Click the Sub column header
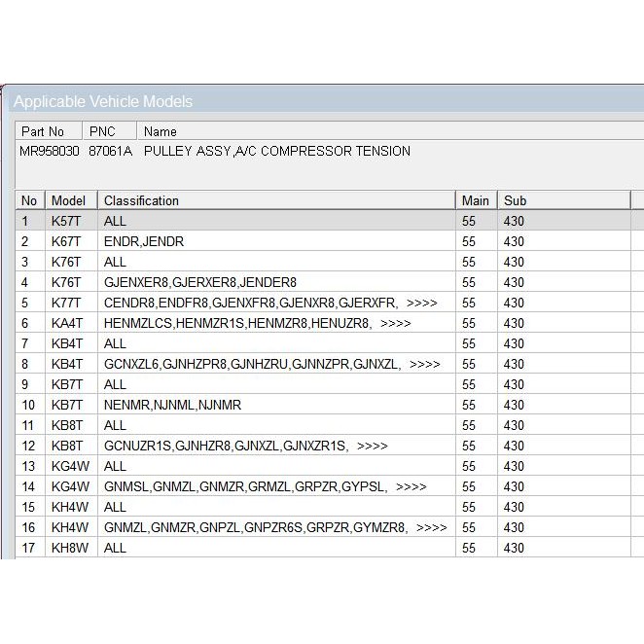The image size is (644, 644). click(x=564, y=200)
